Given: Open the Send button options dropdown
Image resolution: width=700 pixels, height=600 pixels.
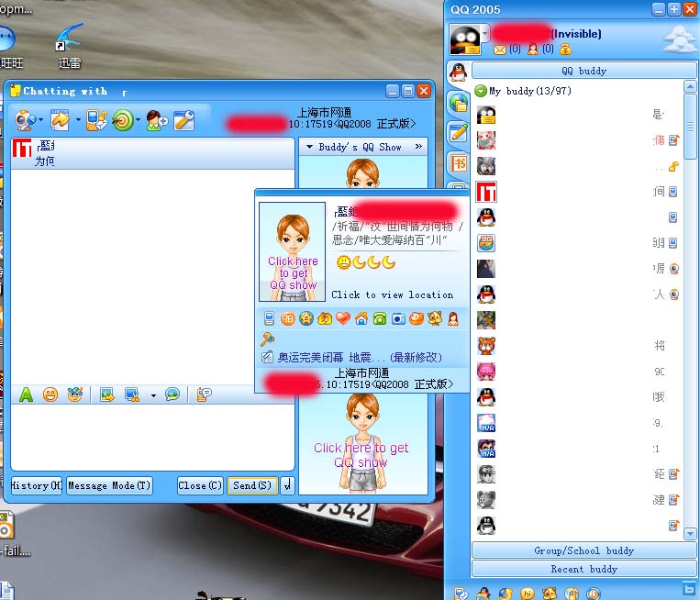Looking at the screenshot, I should click(x=287, y=485).
